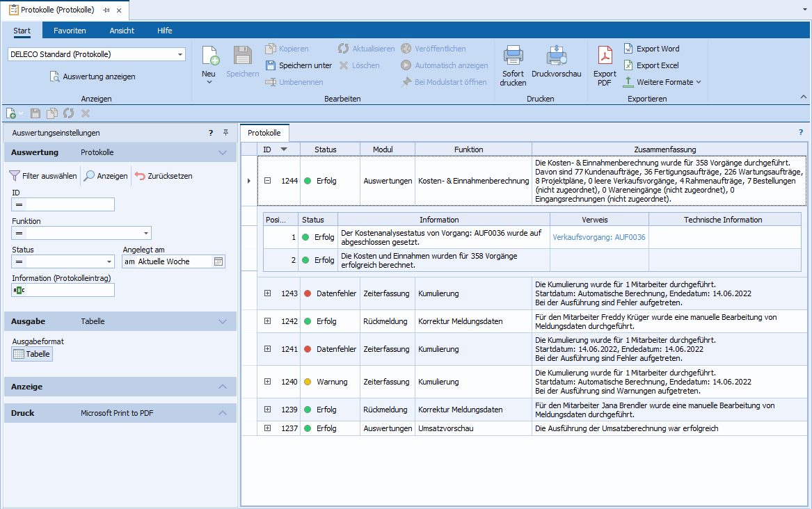Open Druckvorschau print preview
Screen dimensions: 812x509
pos(556,56)
